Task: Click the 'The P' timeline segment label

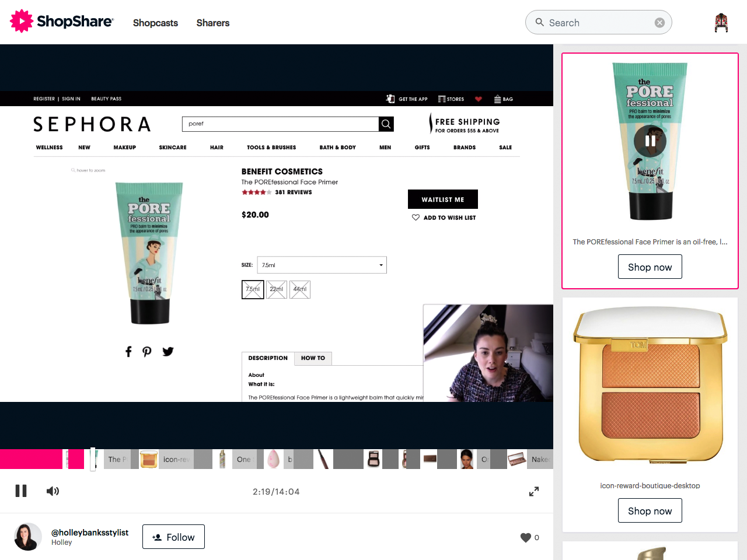Action: click(x=117, y=459)
